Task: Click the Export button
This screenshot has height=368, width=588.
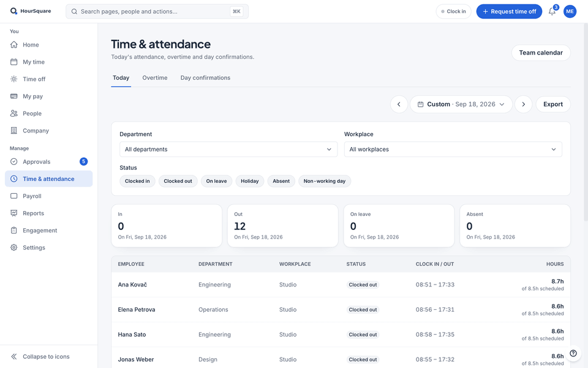Action: point(553,104)
